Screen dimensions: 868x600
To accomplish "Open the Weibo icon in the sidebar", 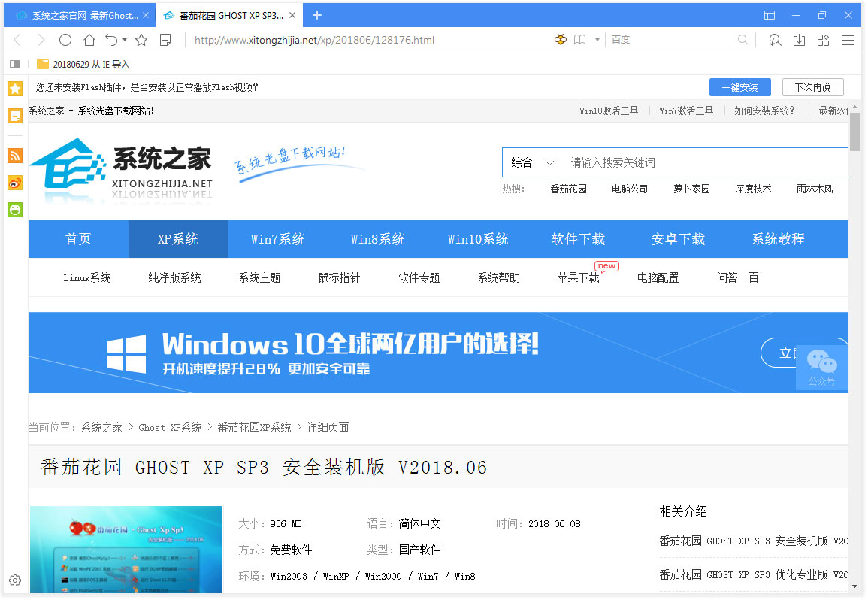I will 15,183.
